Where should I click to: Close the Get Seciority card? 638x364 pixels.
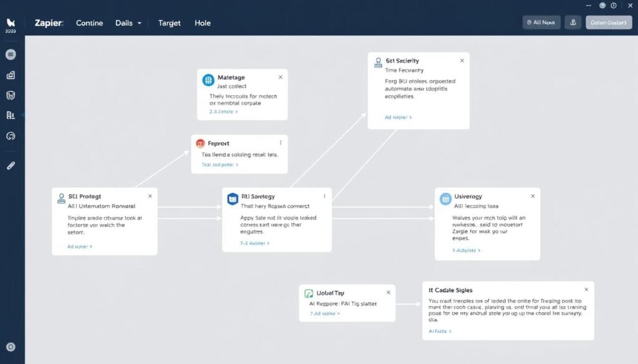pyautogui.click(x=462, y=60)
